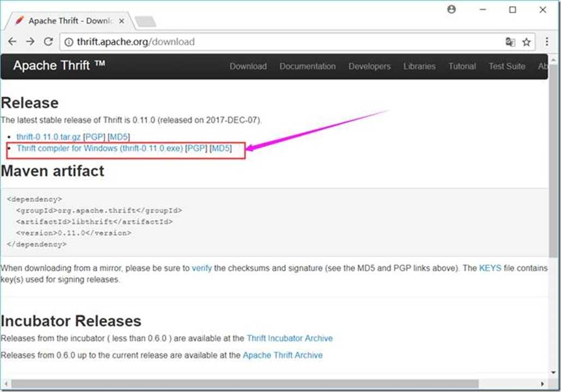Open MD5 link for Windows compiler
Screen dimensions: 561x392
click(x=221, y=148)
